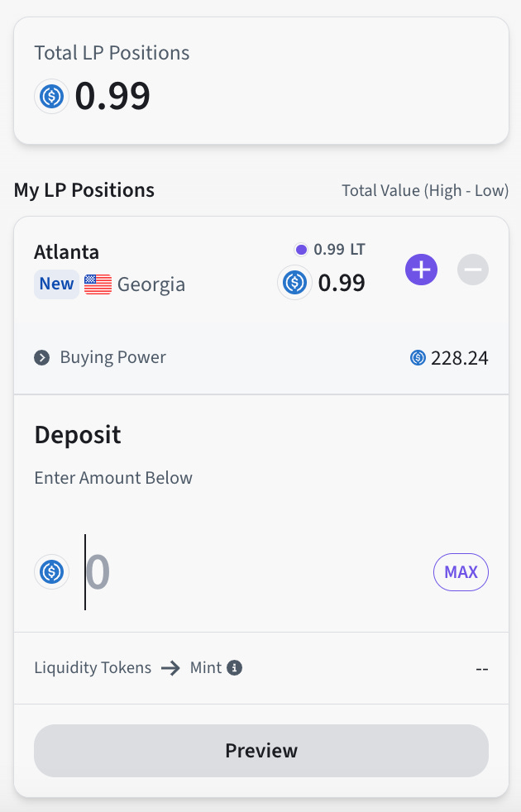The width and height of the screenshot is (521, 812).
Task: Open the Total Value (High - Low) sort
Action: coord(425,191)
